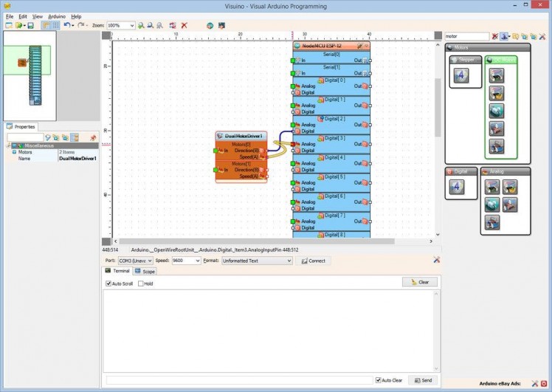Screen dimensions: 552x392
Task: Click the Undo arrow in toolbar
Action: (x=67, y=25)
